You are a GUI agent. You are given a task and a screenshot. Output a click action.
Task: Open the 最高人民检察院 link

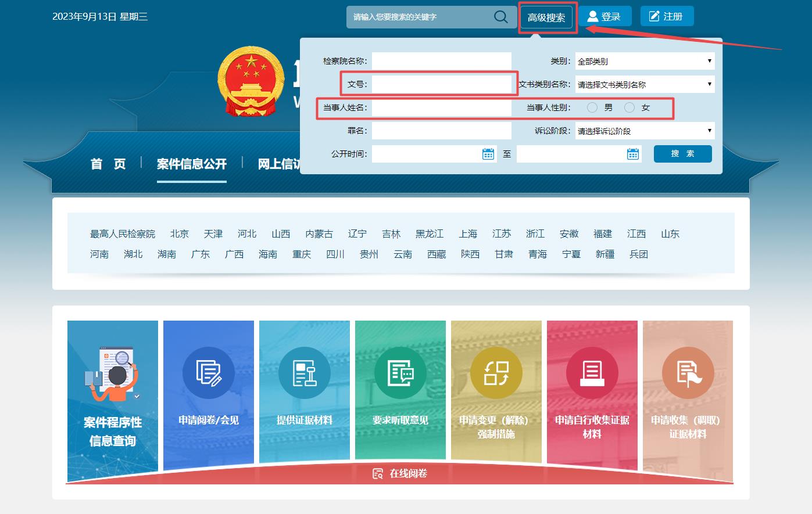click(123, 233)
